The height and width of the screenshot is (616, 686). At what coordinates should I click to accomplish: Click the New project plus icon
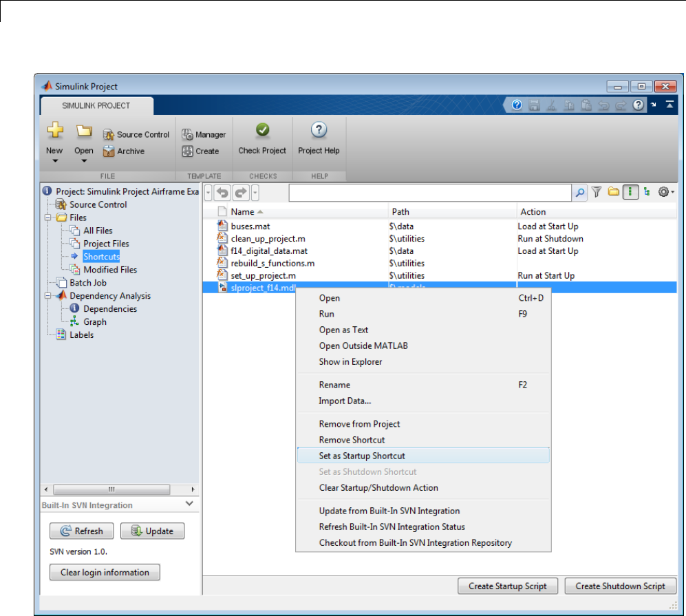(55, 130)
